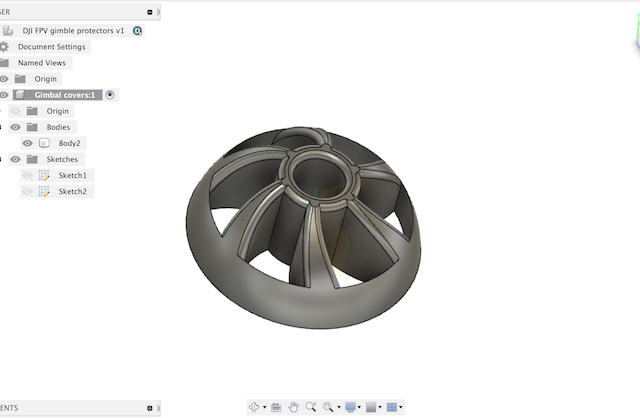Open the Orbit tool dropdown arrow
The image size is (640, 418).
264,407
